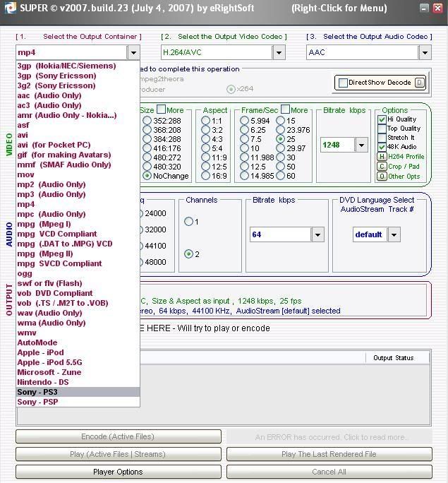The height and width of the screenshot is (483, 448).
Task: Select the 1:1 aspect ratio
Action: 205,121
